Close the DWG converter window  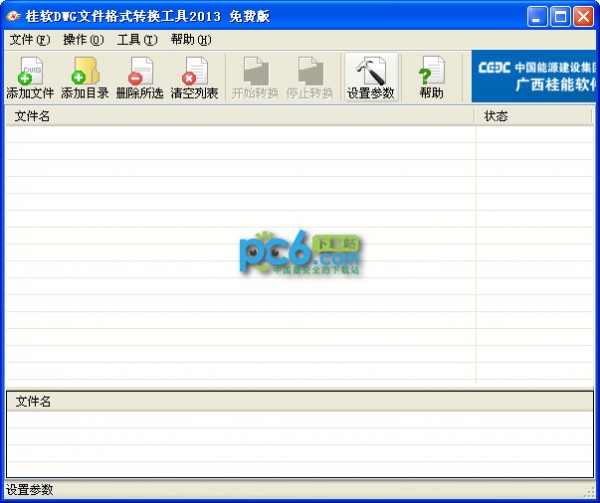click(x=584, y=17)
